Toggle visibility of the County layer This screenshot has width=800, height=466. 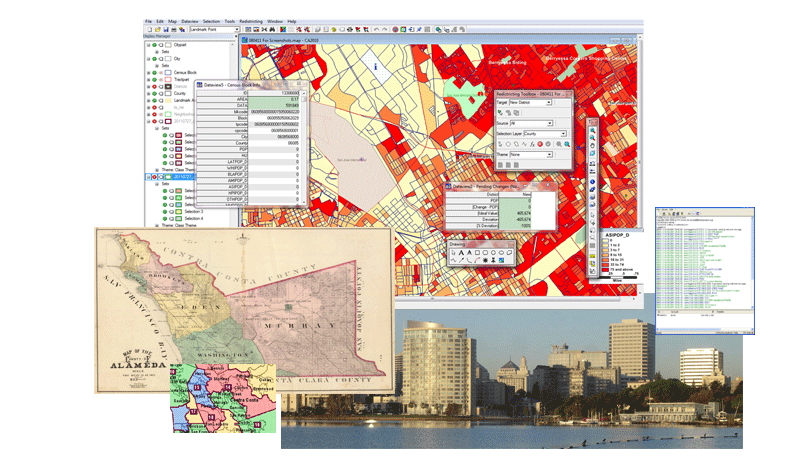156,94
